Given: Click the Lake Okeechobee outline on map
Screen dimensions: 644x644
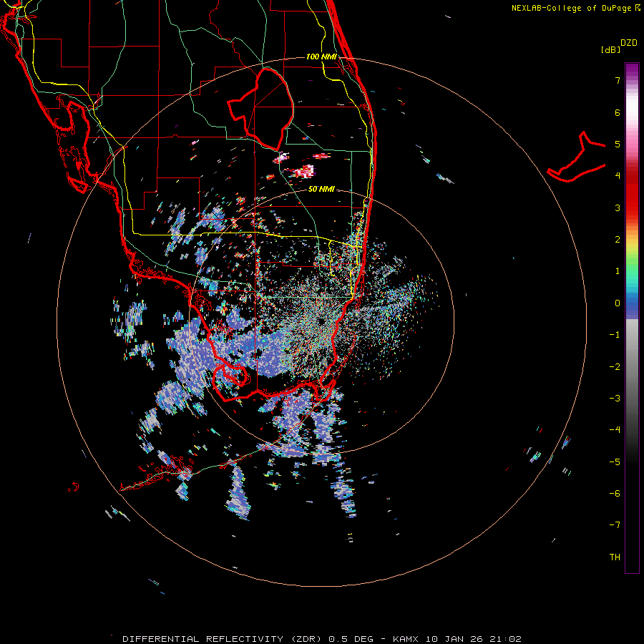Looking at the screenshot, I should click(261, 109).
